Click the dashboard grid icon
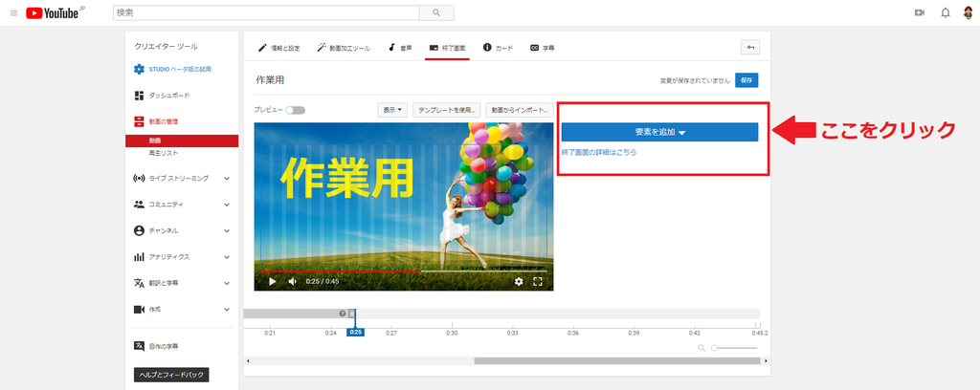 pos(140,96)
